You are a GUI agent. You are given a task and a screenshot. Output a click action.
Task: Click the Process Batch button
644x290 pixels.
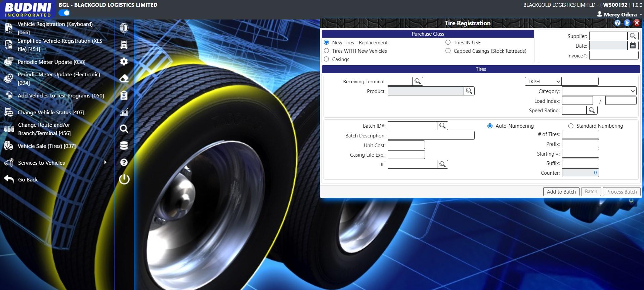[x=621, y=192]
